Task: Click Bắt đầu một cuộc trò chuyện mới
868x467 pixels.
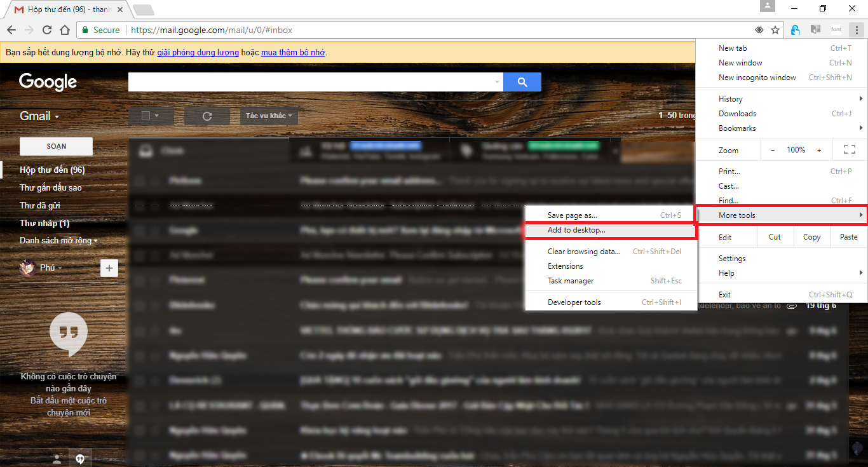Action: tap(69, 407)
